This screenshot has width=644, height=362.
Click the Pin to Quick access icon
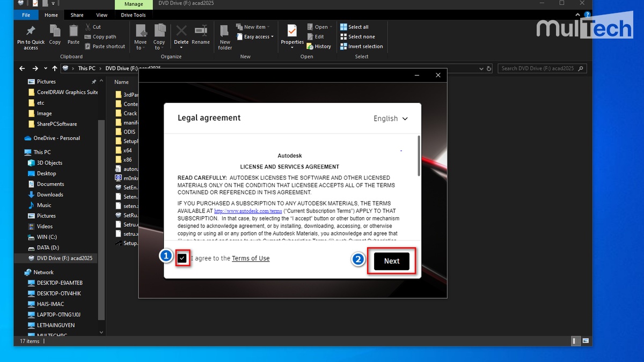[31, 31]
